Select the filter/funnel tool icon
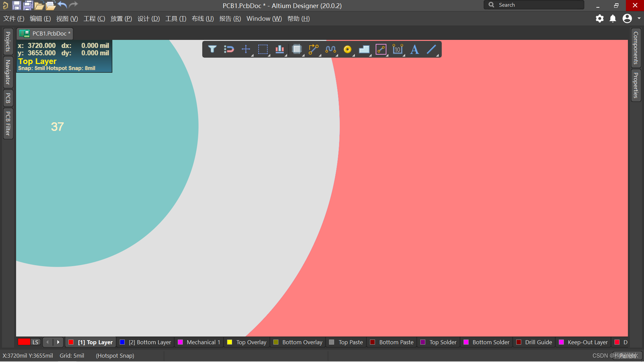The height and width of the screenshot is (362, 644). (x=211, y=49)
